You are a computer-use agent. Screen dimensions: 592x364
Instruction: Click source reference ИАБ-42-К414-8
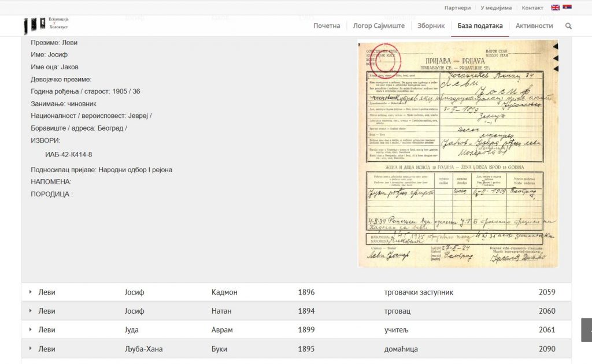tap(69, 154)
